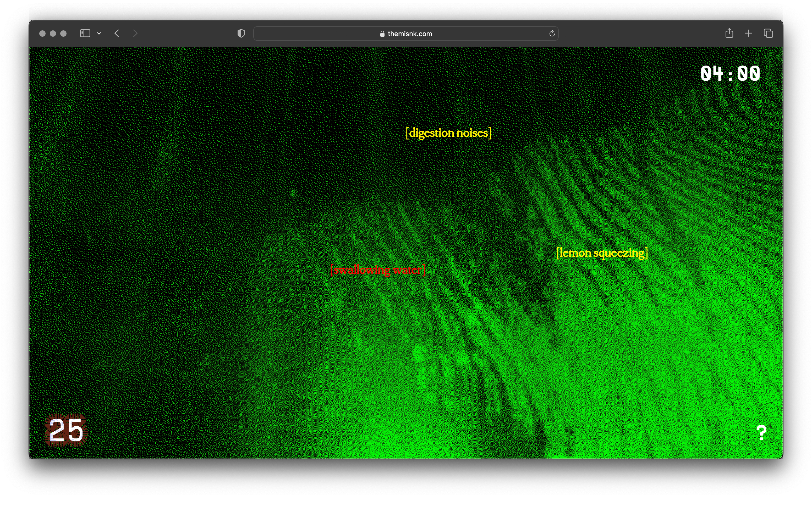Viewport: 812px width, 517px height.
Task: Reload the page with the refresh icon
Action: tap(552, 33)
